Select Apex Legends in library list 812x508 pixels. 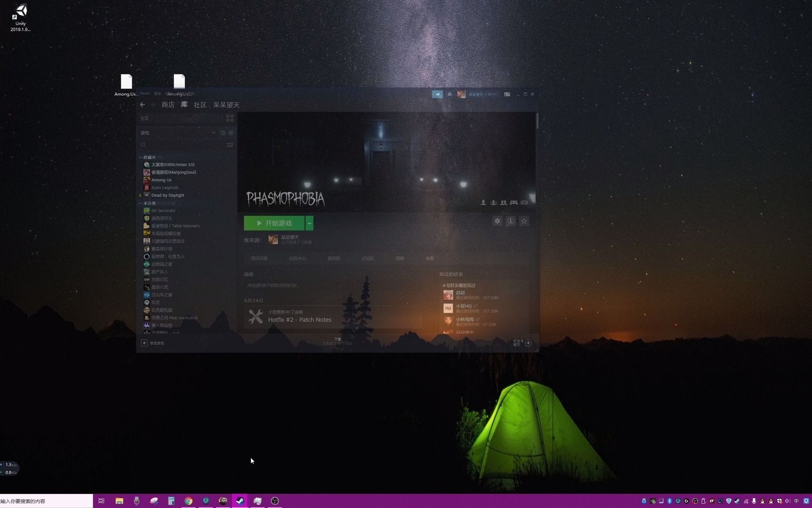[x=164, y=188]
